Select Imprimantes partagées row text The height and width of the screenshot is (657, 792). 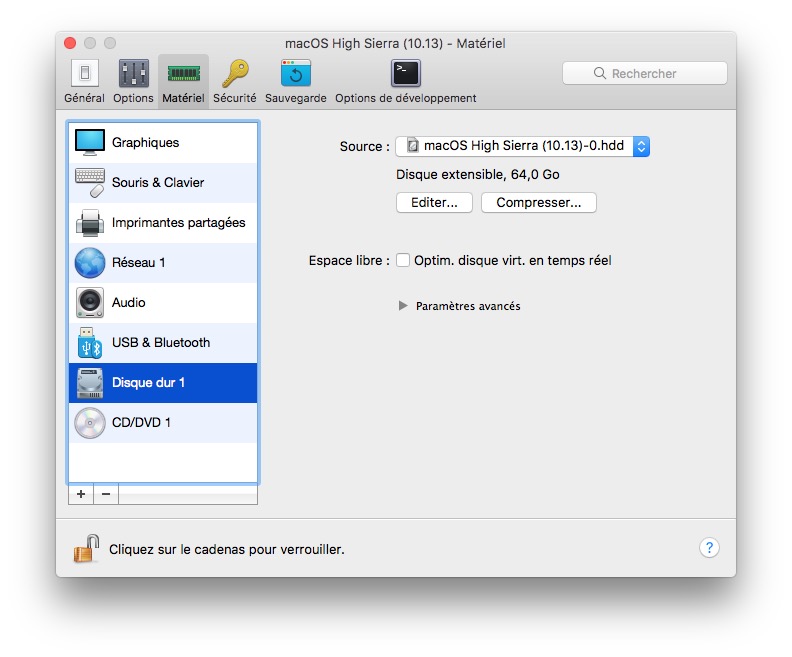(x=178, y=223)
